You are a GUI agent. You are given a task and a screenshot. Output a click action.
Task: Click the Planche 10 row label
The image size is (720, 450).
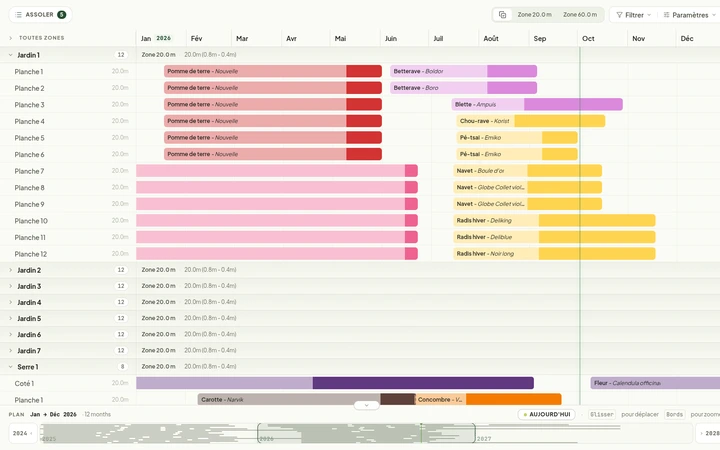coord(31,221)
